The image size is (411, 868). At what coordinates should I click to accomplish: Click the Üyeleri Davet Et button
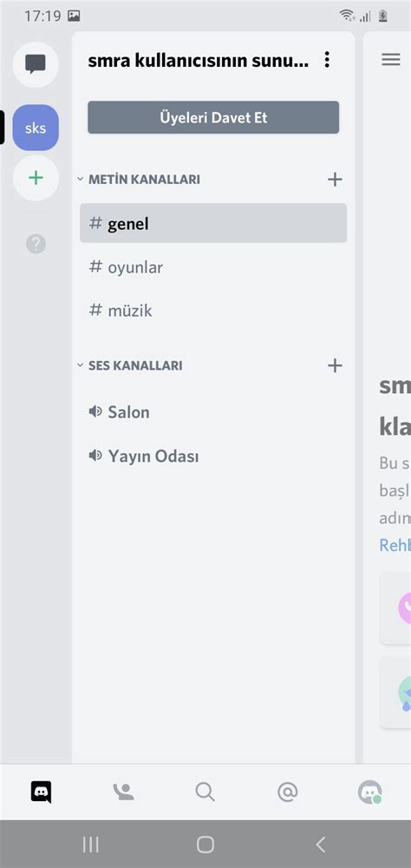tap(213, 117)
